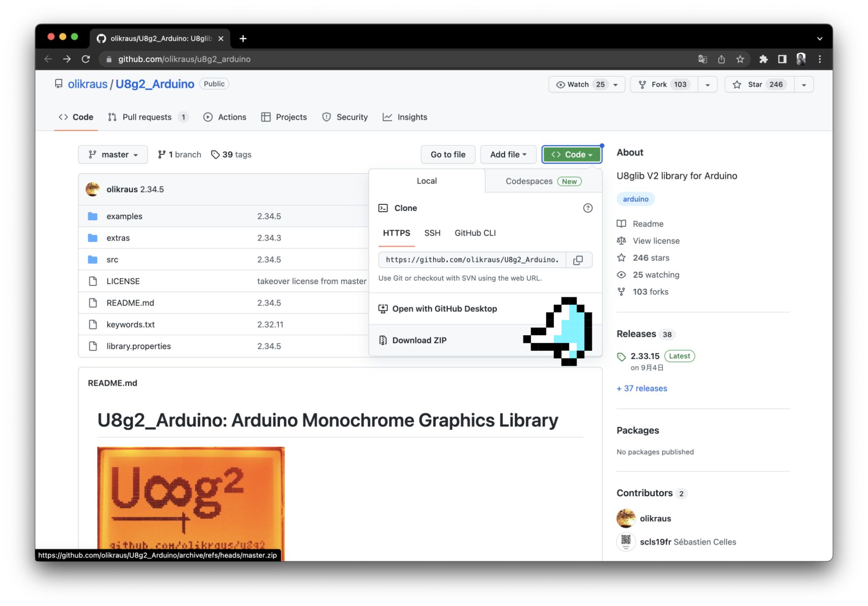Bookmark the page with star icon
The width and height of the screenshot is (868, 606).
pos(740,59)
